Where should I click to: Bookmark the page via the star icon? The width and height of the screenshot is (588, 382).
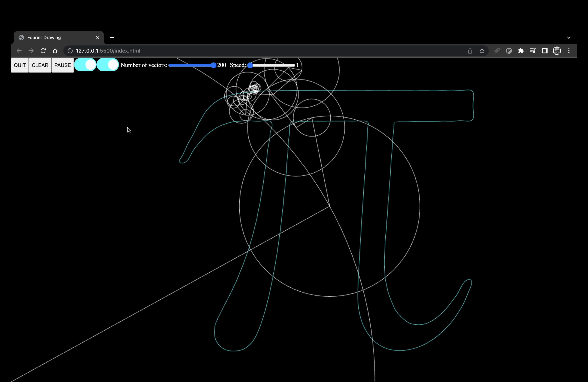(482, 51)
